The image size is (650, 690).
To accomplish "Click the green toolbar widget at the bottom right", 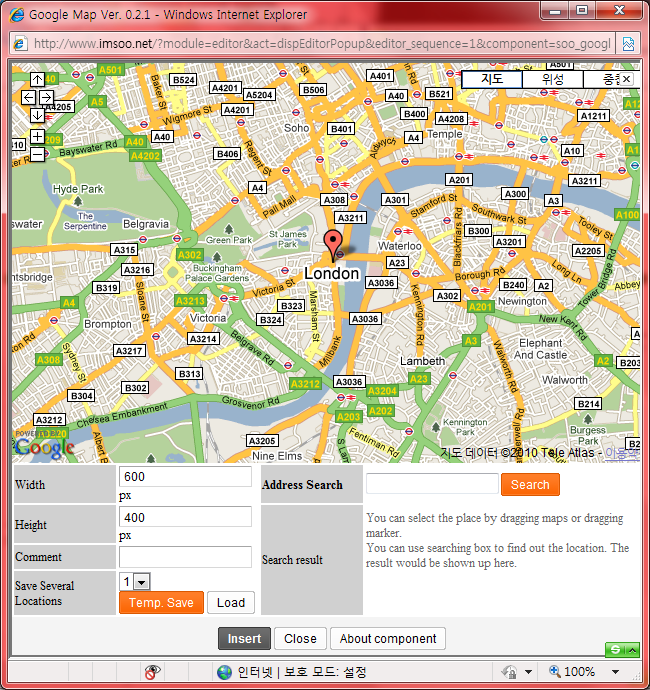I will [622, 650].
